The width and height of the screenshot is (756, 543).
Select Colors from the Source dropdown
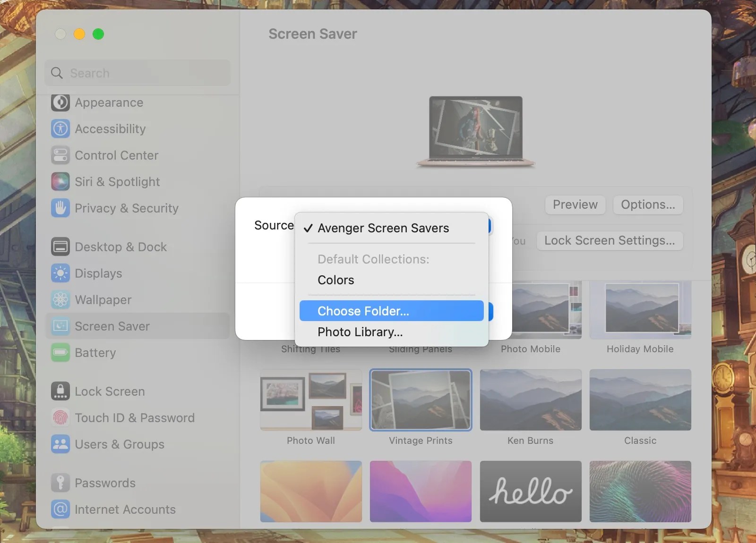click(x=335, y=280)
